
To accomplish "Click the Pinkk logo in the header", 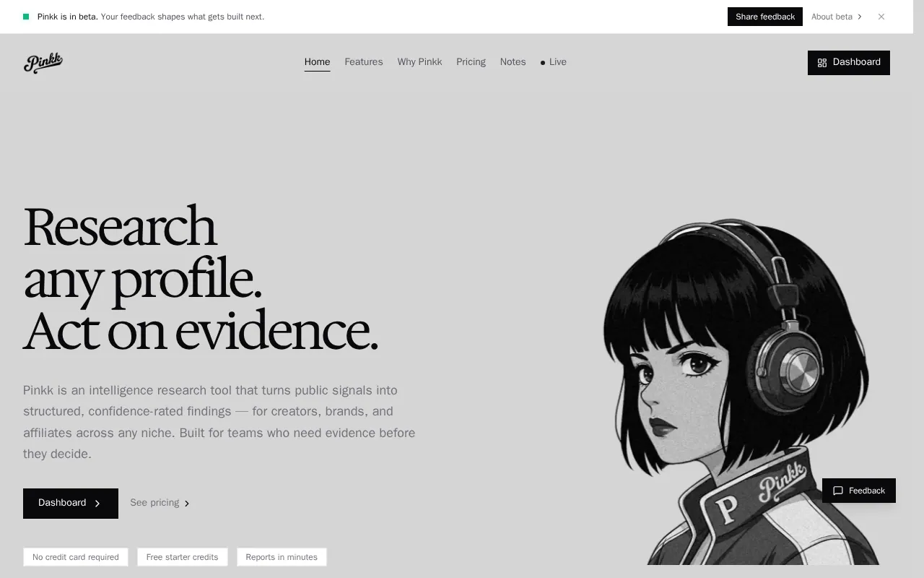I will [43, 63].
